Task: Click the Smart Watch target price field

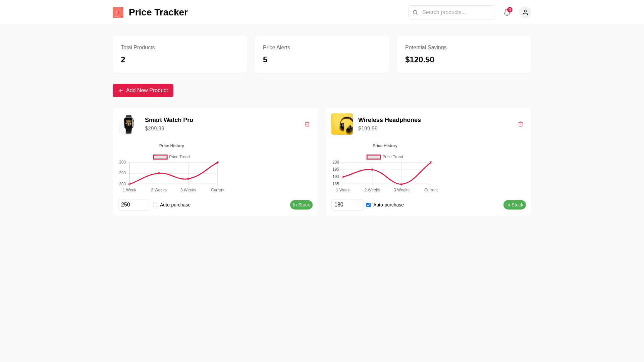Action: tap(134, 205)
